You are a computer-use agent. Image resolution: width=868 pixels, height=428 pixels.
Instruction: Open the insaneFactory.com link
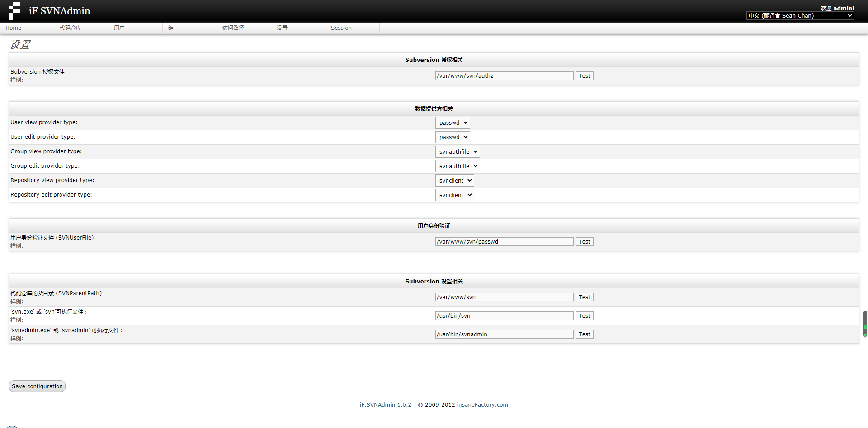coord(482,405)
